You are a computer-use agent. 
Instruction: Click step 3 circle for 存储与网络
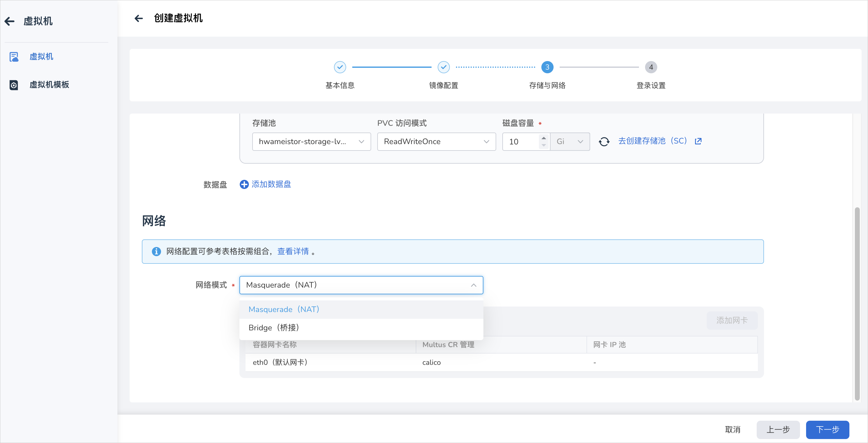coord(547,67)
